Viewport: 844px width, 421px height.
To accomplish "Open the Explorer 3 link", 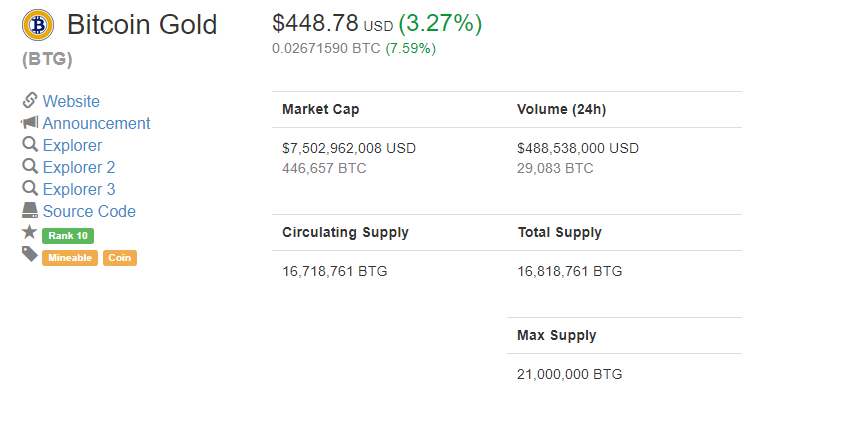I will coord(79,190).
